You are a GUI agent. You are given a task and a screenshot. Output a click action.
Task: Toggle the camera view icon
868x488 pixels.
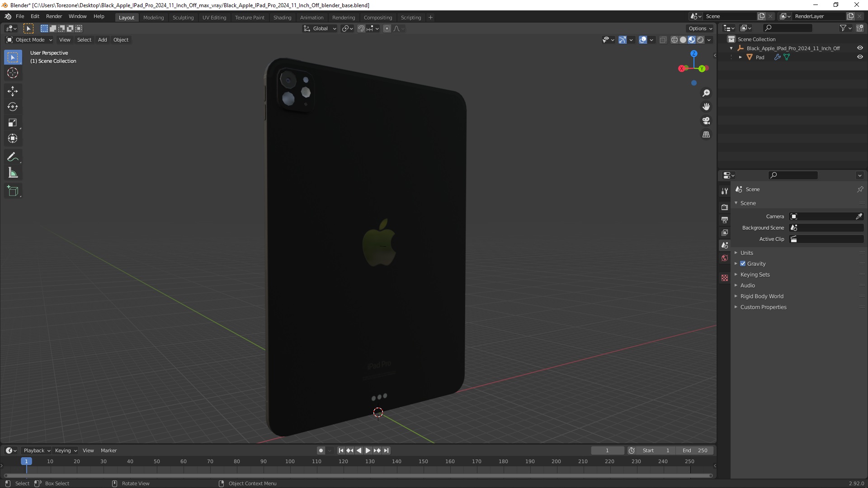pos(706,121)
